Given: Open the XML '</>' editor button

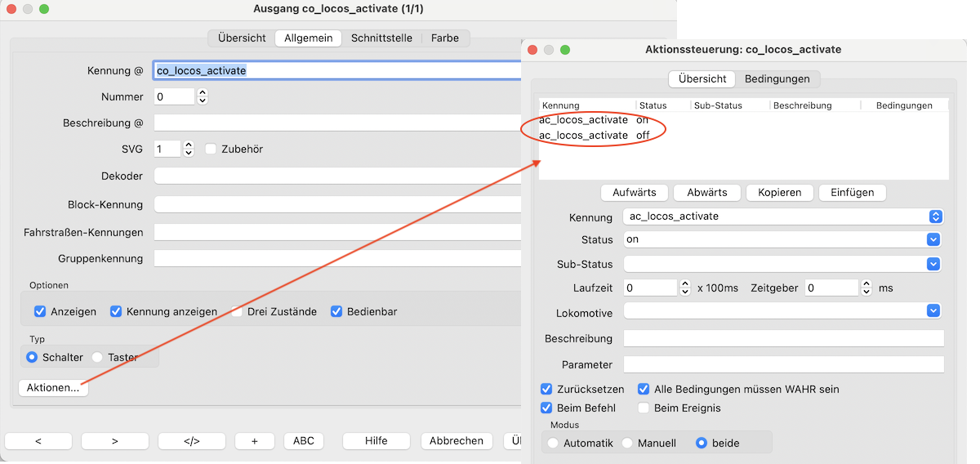Looking at the screenshot, I should [191, 440].
